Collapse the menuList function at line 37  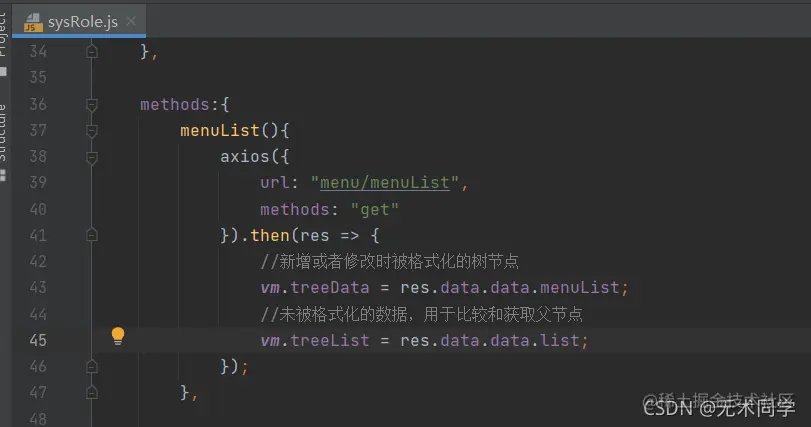92,131
